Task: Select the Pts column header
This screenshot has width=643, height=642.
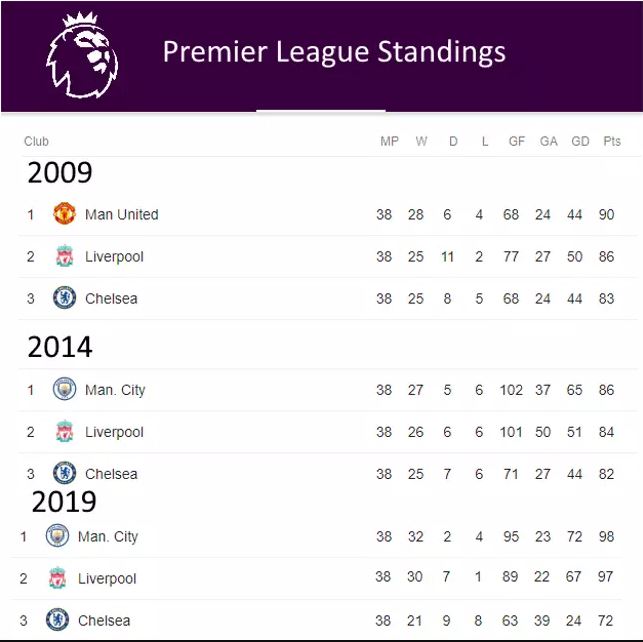Action: [612, 141]
